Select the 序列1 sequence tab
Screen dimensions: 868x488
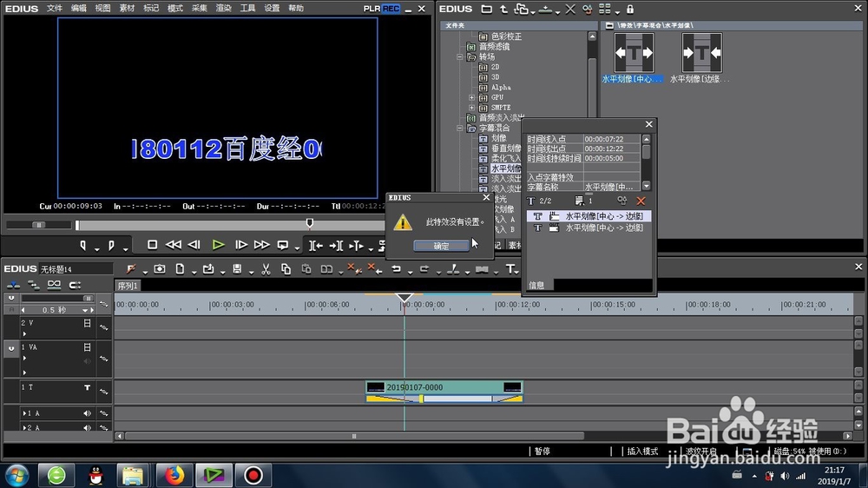coord(128,286)
